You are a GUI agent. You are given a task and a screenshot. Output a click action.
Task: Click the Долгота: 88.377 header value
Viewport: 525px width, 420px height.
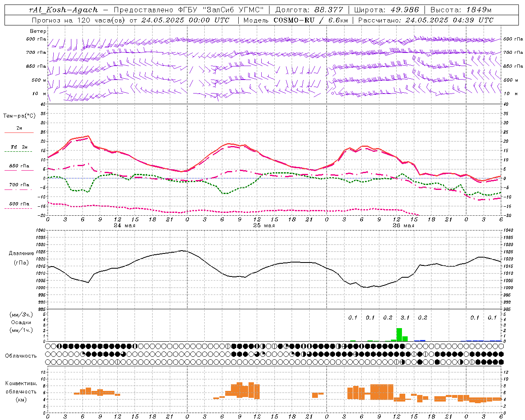tap(308, 10)
